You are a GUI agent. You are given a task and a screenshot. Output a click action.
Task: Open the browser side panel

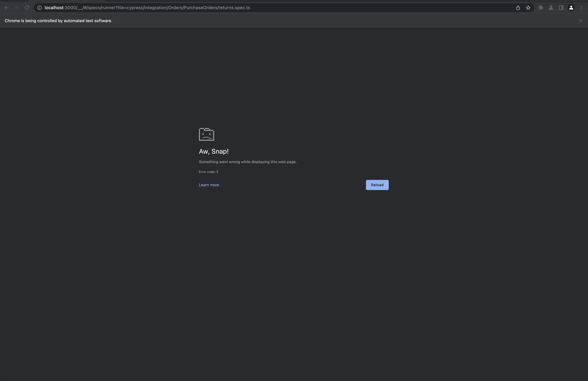coord(561,8)
